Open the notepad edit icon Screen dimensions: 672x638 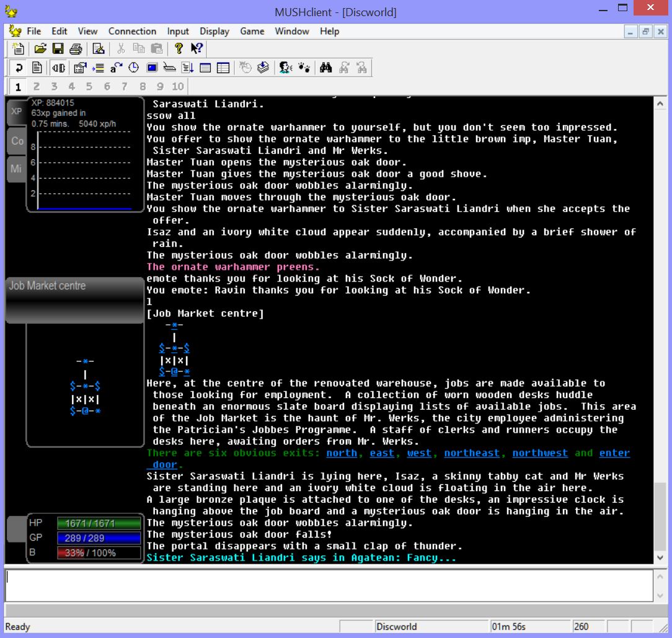99,48
